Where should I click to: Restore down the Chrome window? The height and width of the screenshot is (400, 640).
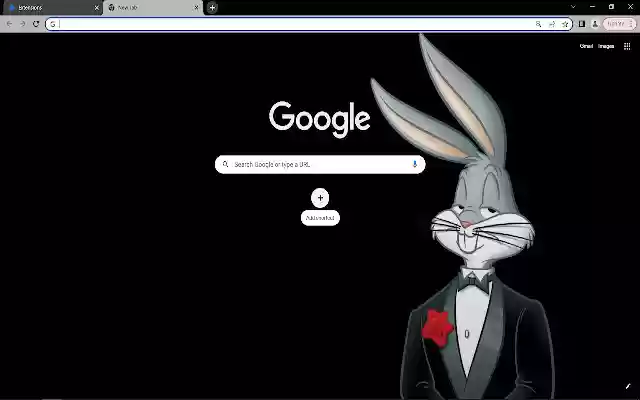pos(611,7)
